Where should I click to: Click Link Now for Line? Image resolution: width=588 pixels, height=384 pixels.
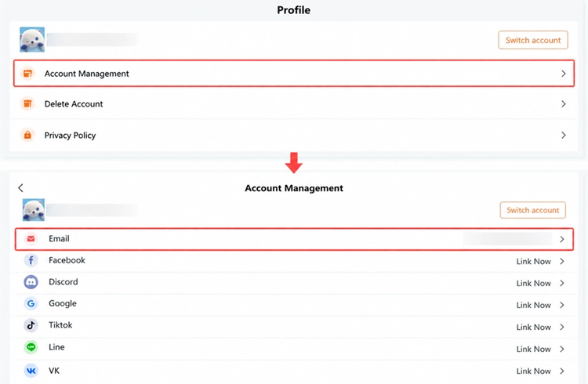pyautogui.click(x=533, y=349)
